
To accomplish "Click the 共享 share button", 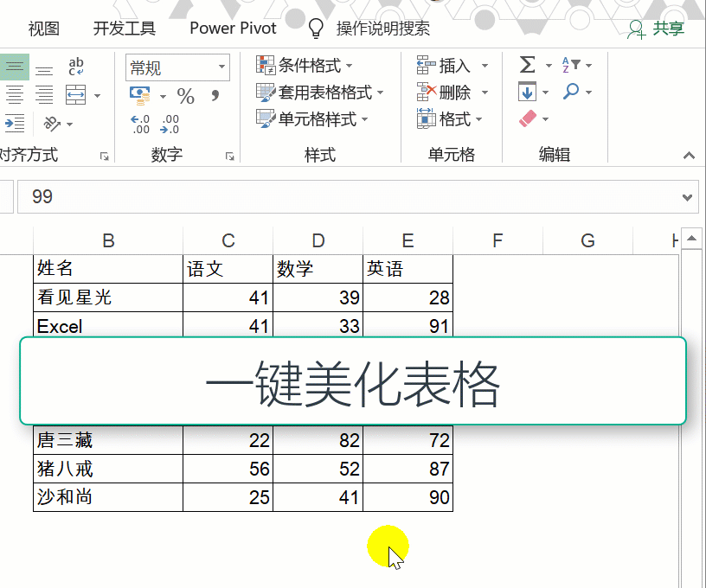I will [657, 29].
